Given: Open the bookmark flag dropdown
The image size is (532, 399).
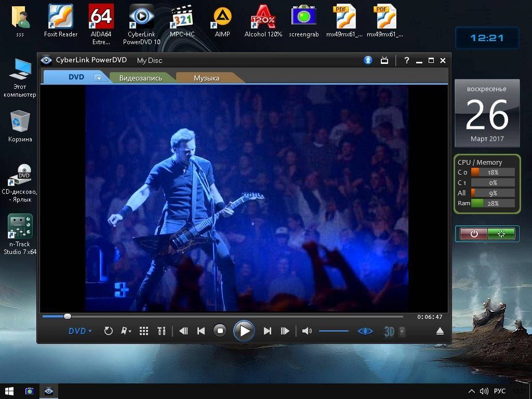Looking at the screenshot, I should 126,331.
